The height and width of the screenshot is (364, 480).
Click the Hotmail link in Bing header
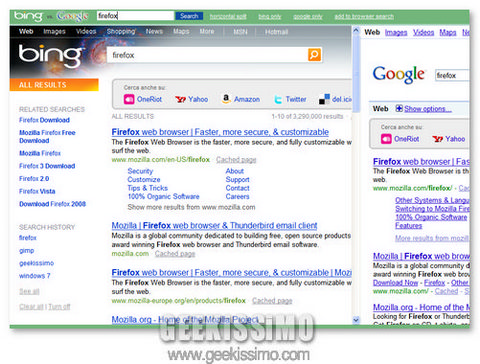pos(276,32)
